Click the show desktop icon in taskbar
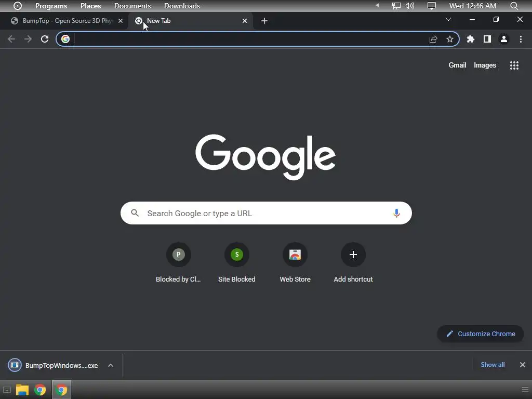Screen dimensions: 532x399 coord(7,390)
